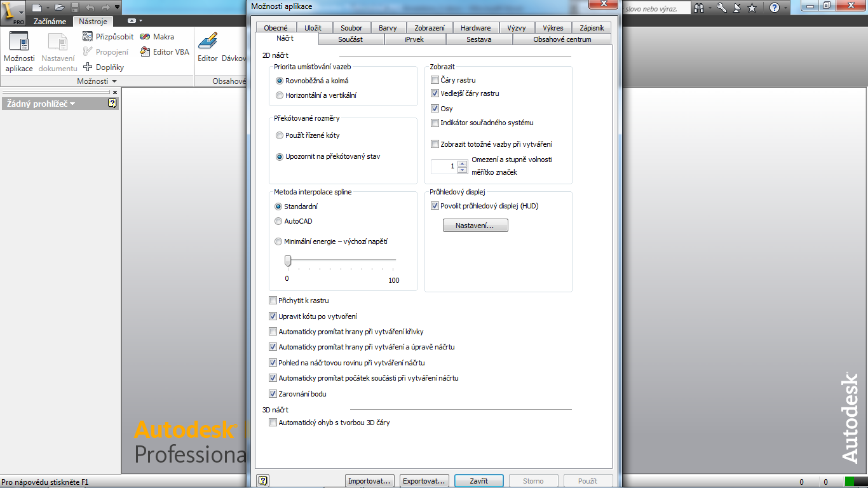Click the Favorites star icon

(x=752, y=8)
